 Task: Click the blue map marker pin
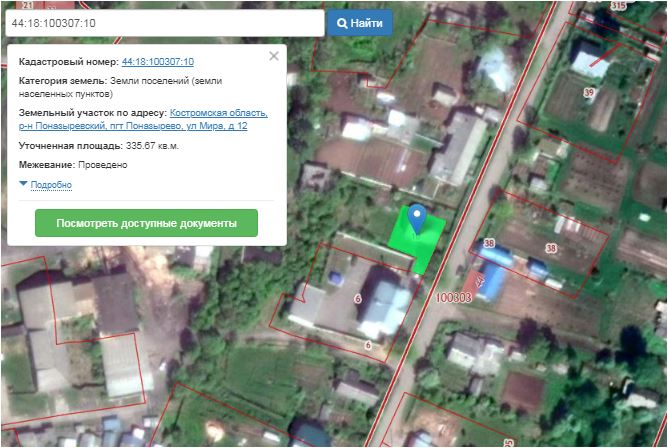tap(418, 214)
